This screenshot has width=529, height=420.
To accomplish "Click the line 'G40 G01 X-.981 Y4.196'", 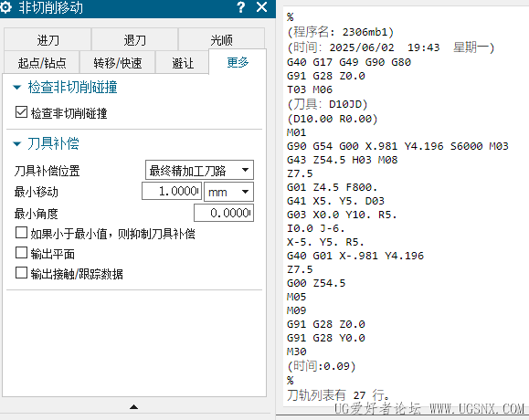I will point(354,256).
